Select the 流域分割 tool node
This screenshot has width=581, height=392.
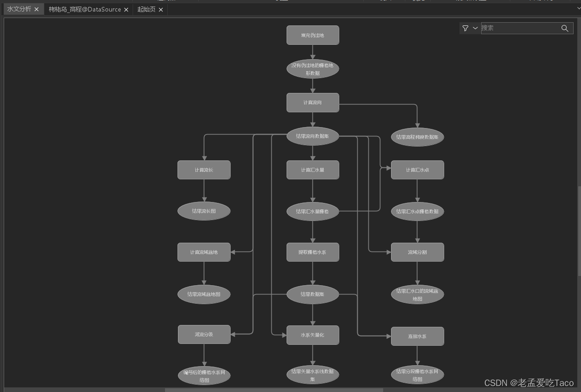click(417, 252)
